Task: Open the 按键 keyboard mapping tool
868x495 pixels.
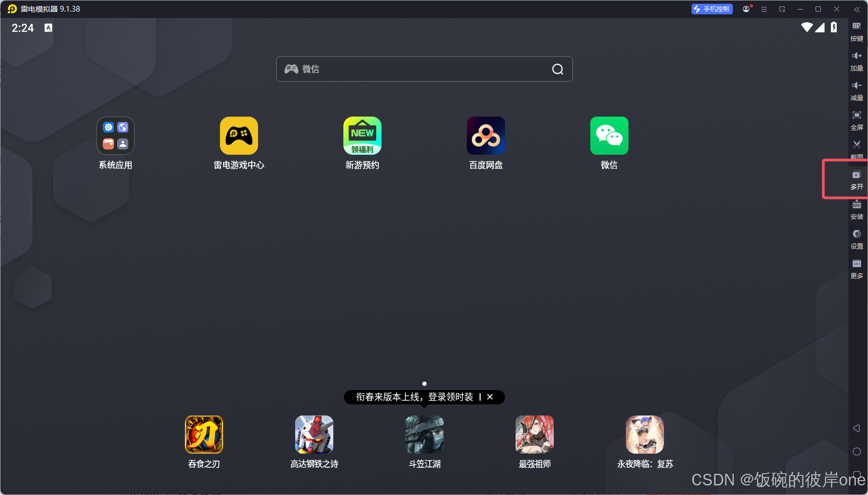Action: pyautogui.click(x=857, y=31)
